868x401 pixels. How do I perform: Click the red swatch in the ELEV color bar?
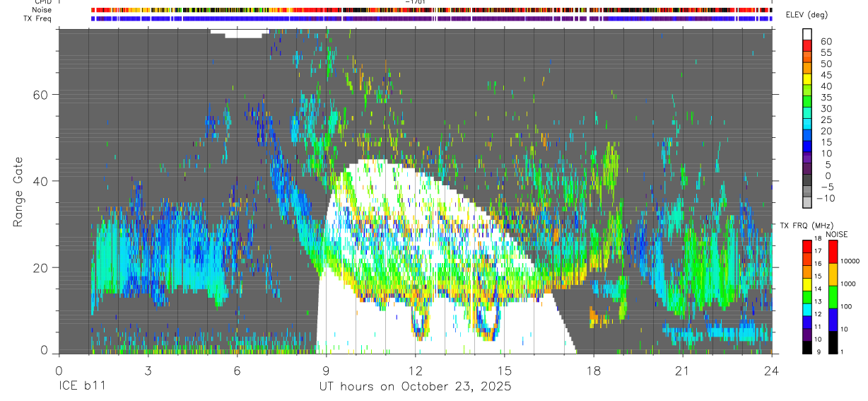[x=807, y=45]
